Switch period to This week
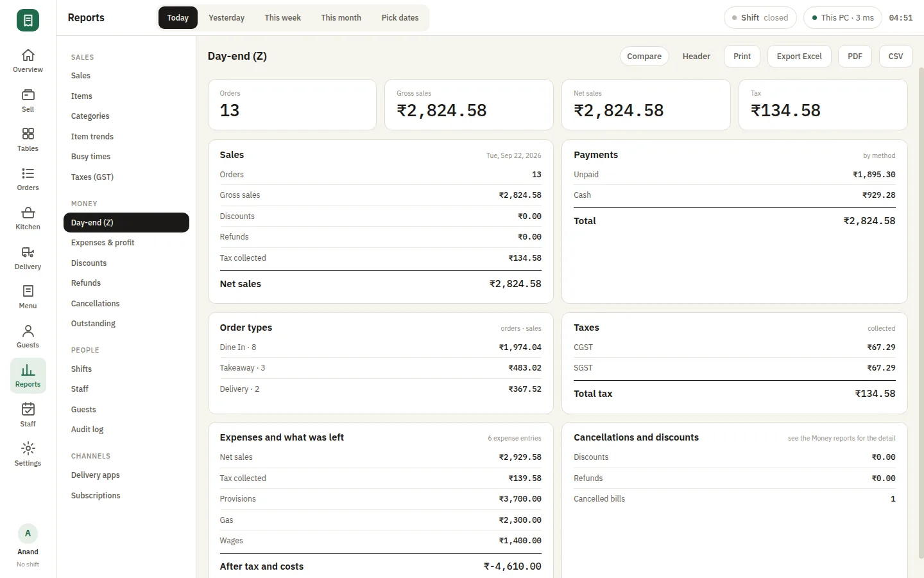This screenshot has width=924, height=578. [282, 18]
